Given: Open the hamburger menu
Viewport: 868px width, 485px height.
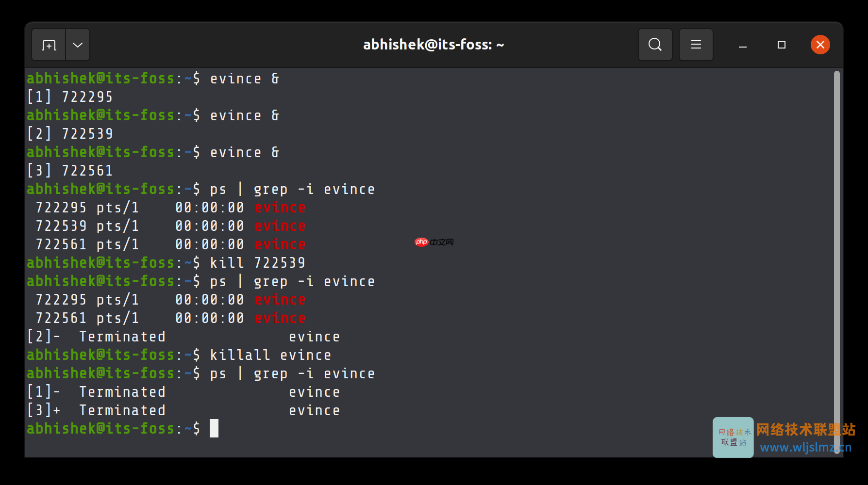Looking at the screenshot, I should tap(696, 45).
